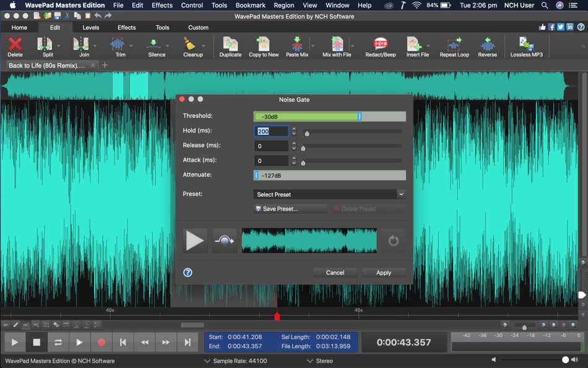Choose the Trim tool

[118, 45]
